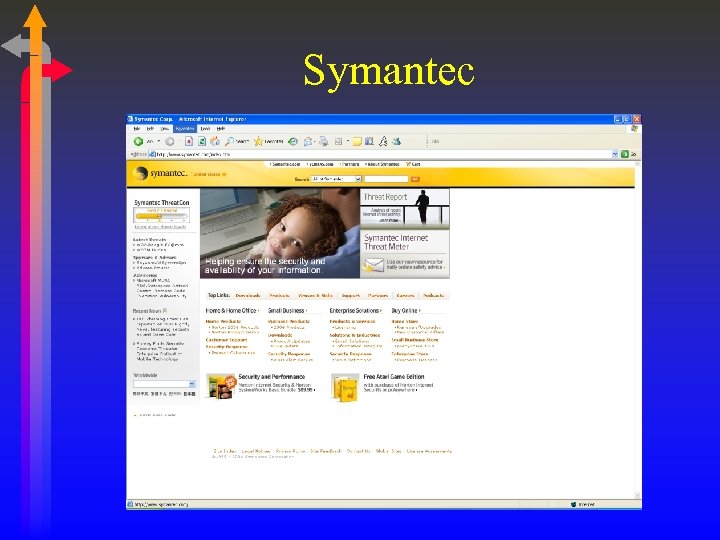Open the File menu
The image size is (720, 540).
(137, 129)
